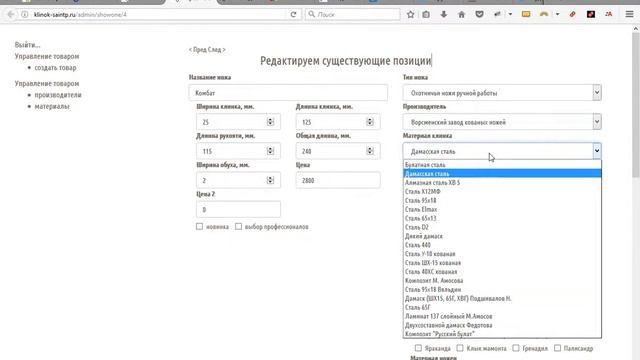The height and width of the screenshot is (360, 640).
Task: Click the Выйти... logout link
Action: pyautogui.click(x=27, y=45)
